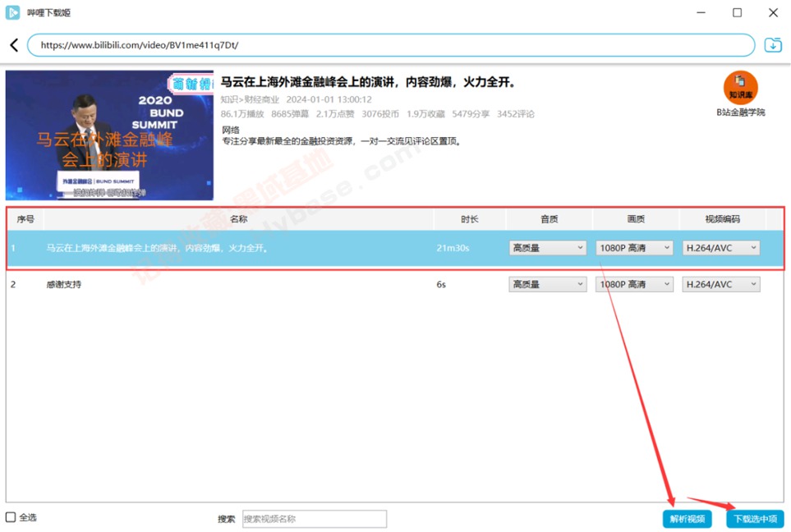
Task: Open codec dropdown for 感谢支持 row
Action: tap(721, 284)
